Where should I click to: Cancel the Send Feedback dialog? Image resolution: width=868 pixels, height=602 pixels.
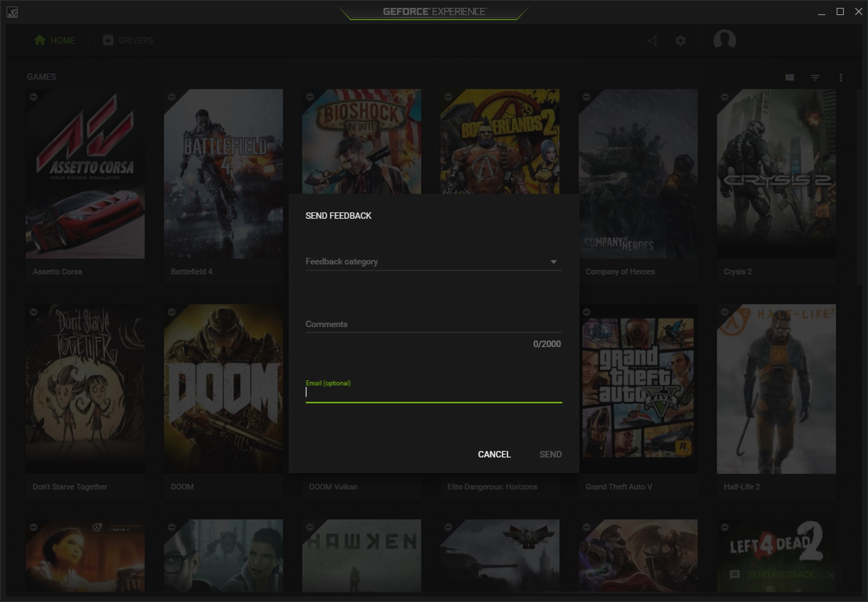point(494,454)
